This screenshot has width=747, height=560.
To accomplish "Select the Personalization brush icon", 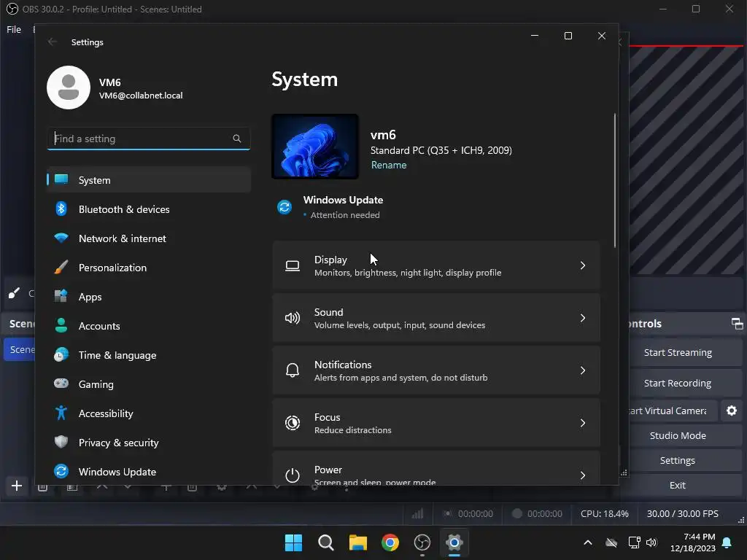I will (x=61, y=267).
